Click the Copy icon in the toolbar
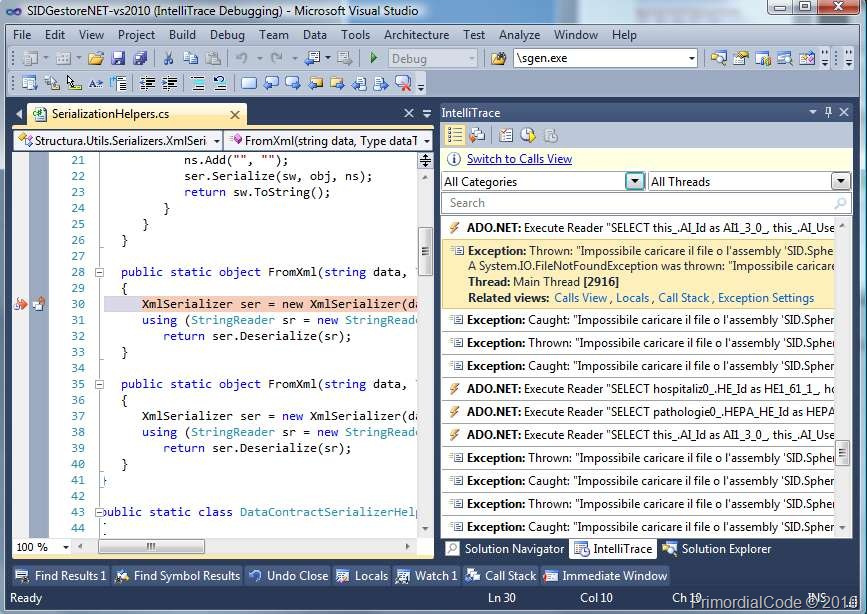Viewport: 867px width, 614px height. (x=191, y=58)
